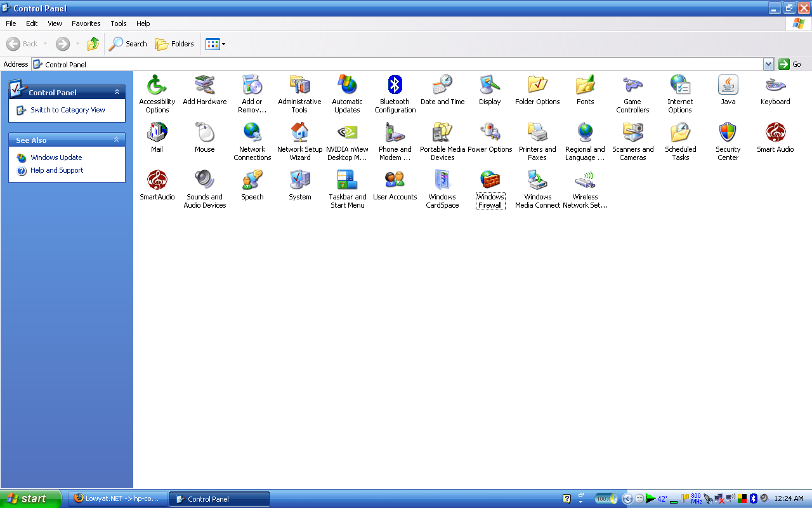This screenshot has width=812, height=508.
Task: Collapse the See Also sidebar section
Action: coord(117,140)
